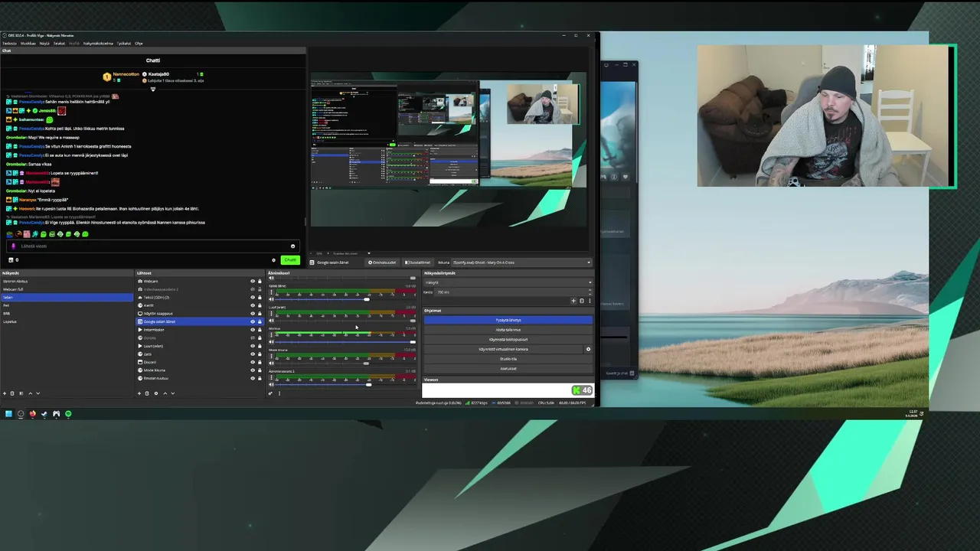The width and height of the screenshot is (980, 551).
Task: Hide the Discord source with its eye icon
Action: [253, 362]
